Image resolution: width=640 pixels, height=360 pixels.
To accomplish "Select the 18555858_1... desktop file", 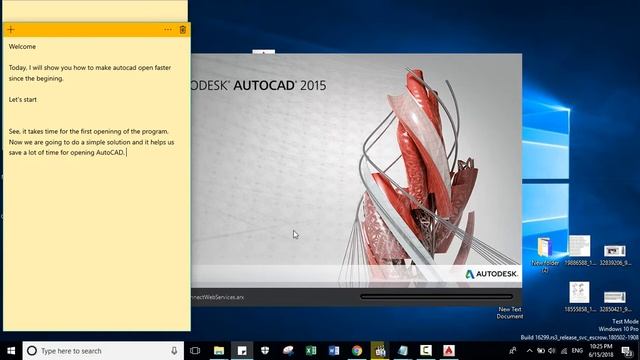I will coord(580,297).
